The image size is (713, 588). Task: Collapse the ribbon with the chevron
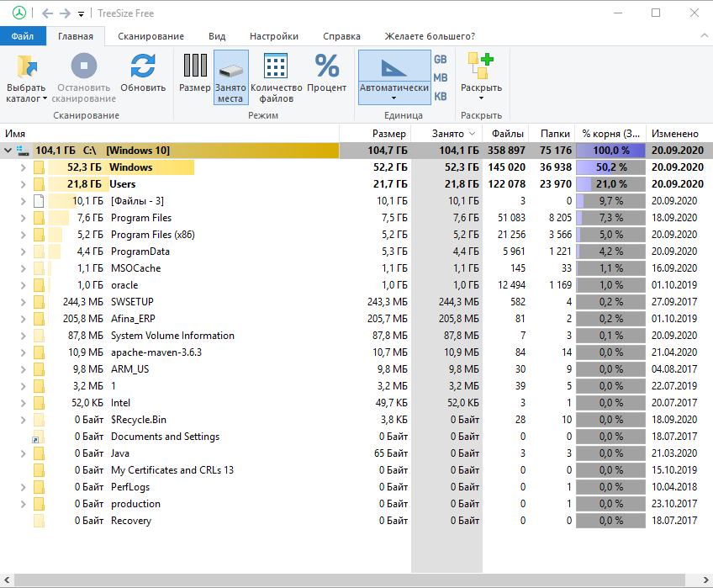pos(704,35)
